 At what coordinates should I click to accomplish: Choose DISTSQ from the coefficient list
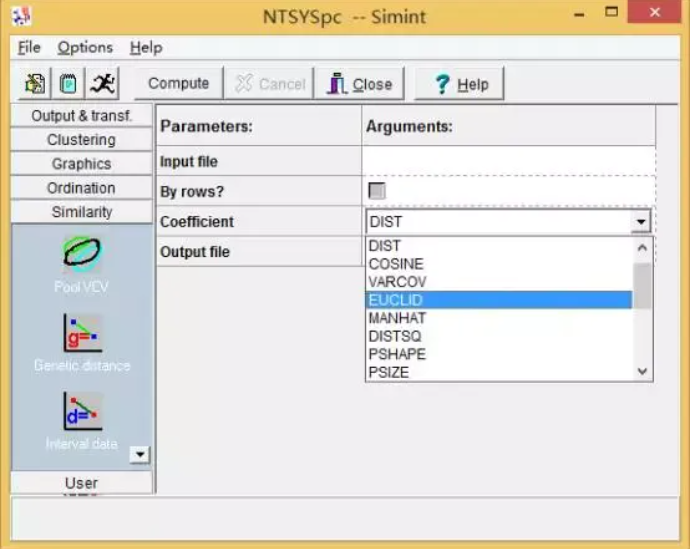[x=499, y=336]
